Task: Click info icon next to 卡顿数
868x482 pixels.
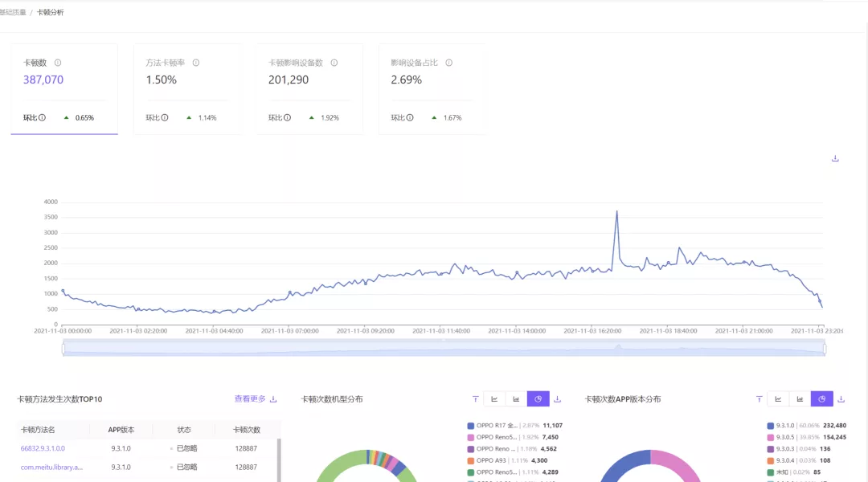Action: tap(58, 63)
